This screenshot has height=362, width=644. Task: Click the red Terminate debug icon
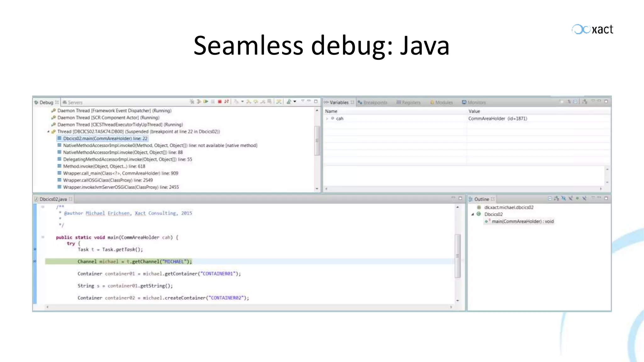point(220,101)
